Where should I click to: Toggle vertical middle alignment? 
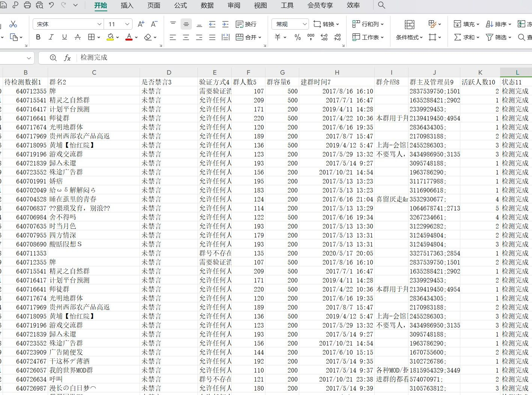click(x=186, y=24)
